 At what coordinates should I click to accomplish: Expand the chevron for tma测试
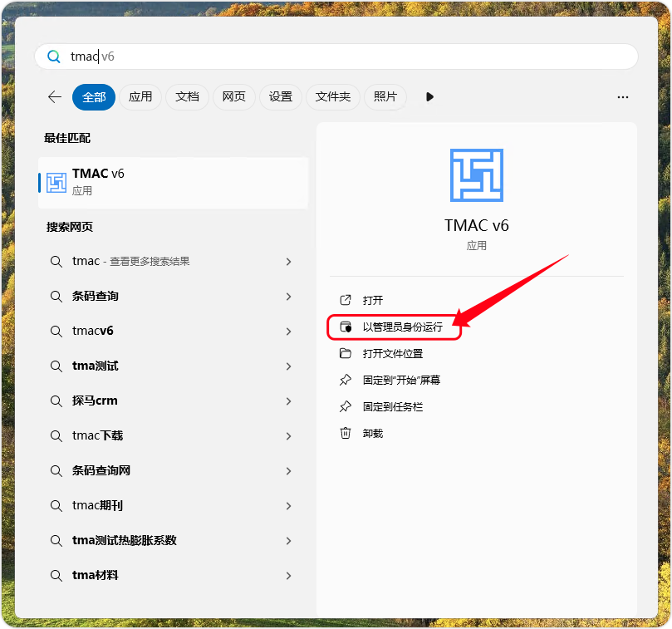tap(289, 366)
